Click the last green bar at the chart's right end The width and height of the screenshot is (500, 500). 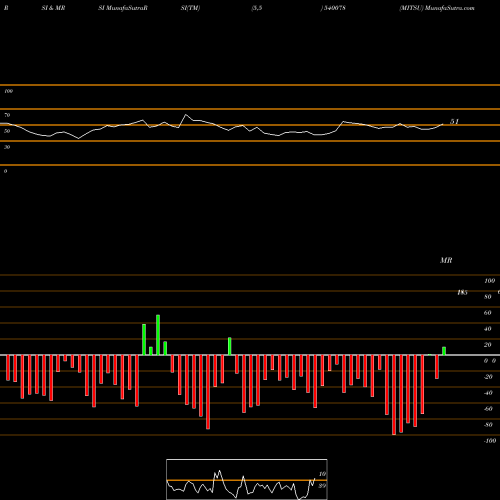coord(444,351)
